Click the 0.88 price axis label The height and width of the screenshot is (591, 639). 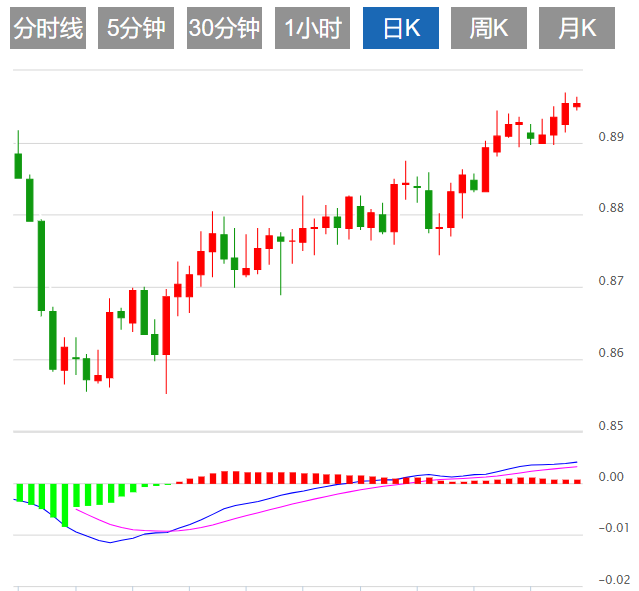point(611,209)
